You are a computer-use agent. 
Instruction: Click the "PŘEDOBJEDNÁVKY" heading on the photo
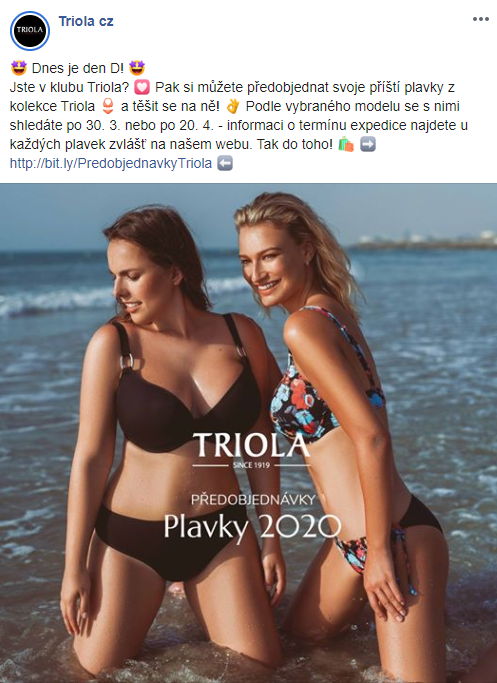(253, 500)
